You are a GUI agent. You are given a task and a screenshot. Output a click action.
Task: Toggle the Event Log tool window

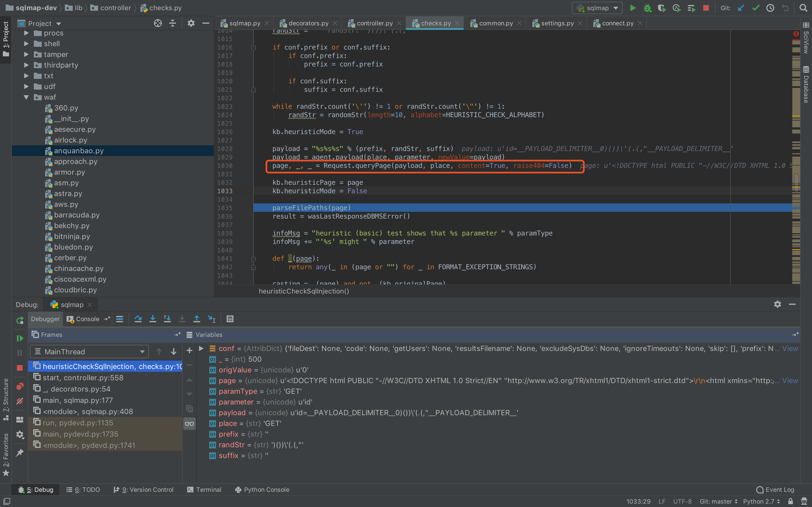click(775, 490)
